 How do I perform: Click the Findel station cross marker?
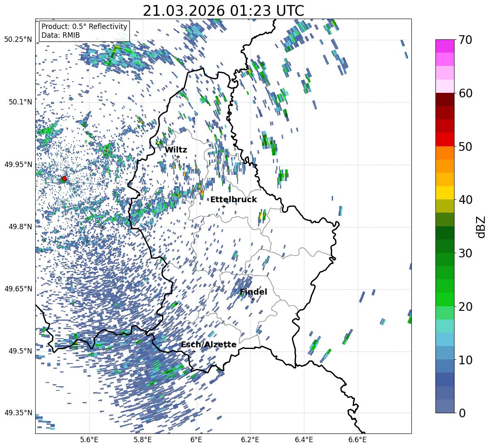[253, 299]
